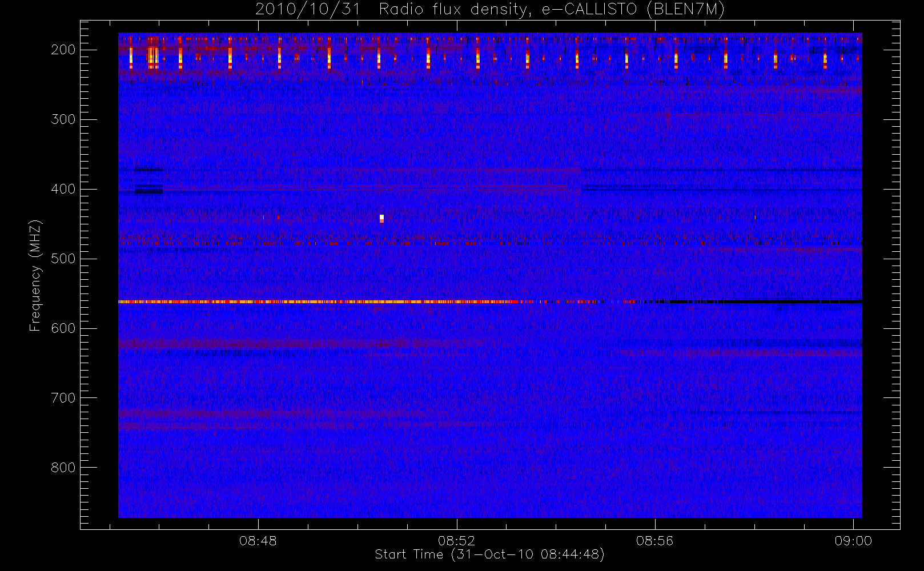Click the white burst spot near 440 MHz
The width and height of the screenshot is (924, 571).
pyautogui.click(x=381, y=218)
